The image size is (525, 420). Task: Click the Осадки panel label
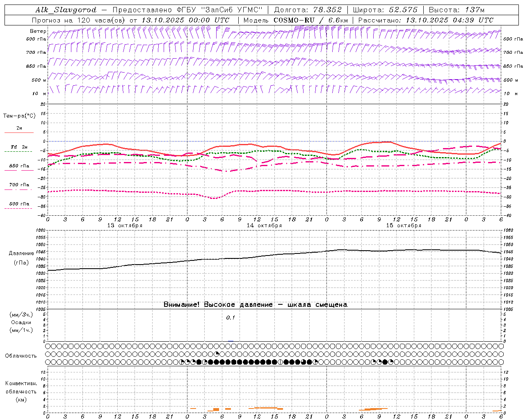[x=21, y=322]
